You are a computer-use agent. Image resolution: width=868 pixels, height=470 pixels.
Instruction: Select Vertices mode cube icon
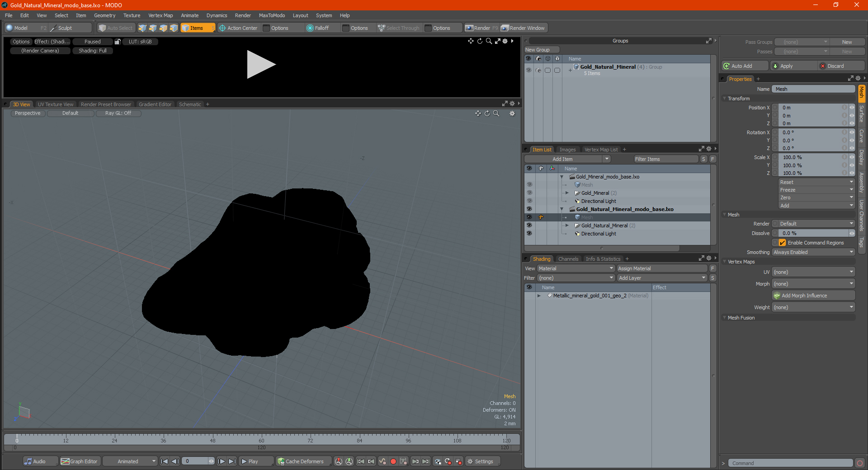(142, 28)
